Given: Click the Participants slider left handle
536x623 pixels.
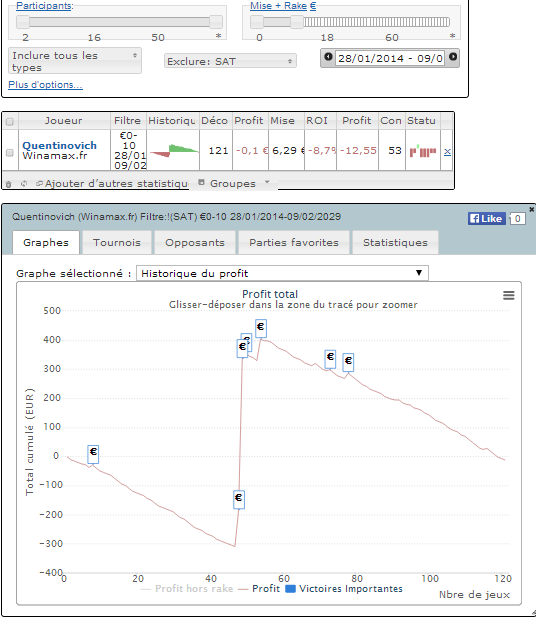Looking at the screenshot, I should (23, 22).
